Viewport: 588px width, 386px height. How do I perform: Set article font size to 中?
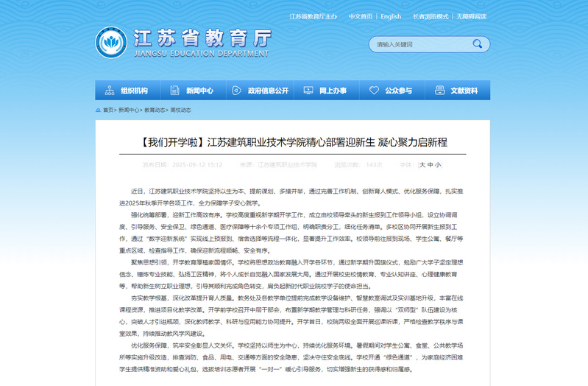tap(430, 165)
